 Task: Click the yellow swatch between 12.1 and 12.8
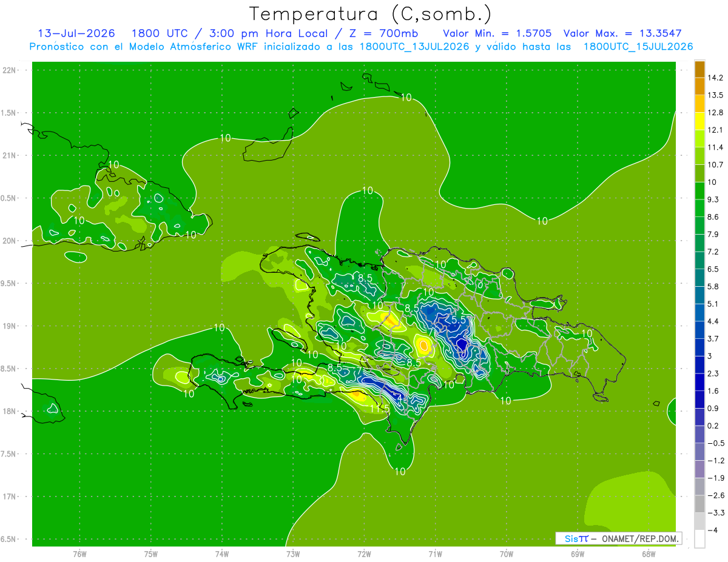coord(699,121)
